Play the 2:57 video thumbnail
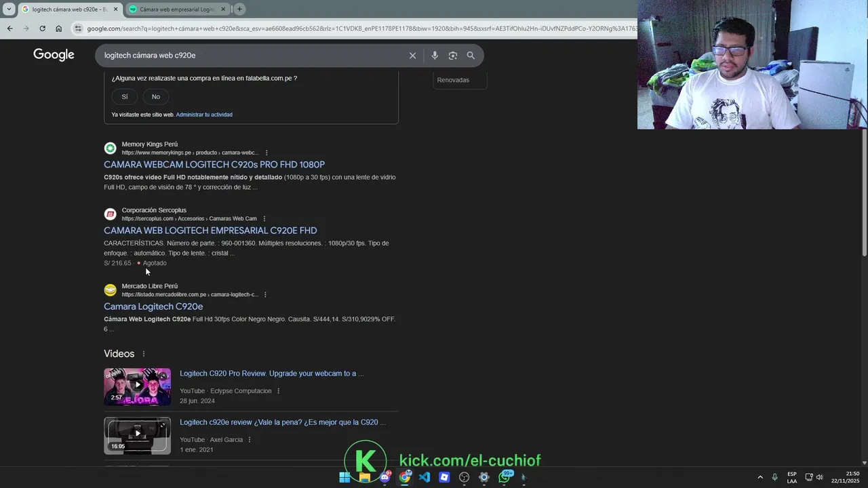Viewport: 868px width, 488px height. [x=137, y=386]
